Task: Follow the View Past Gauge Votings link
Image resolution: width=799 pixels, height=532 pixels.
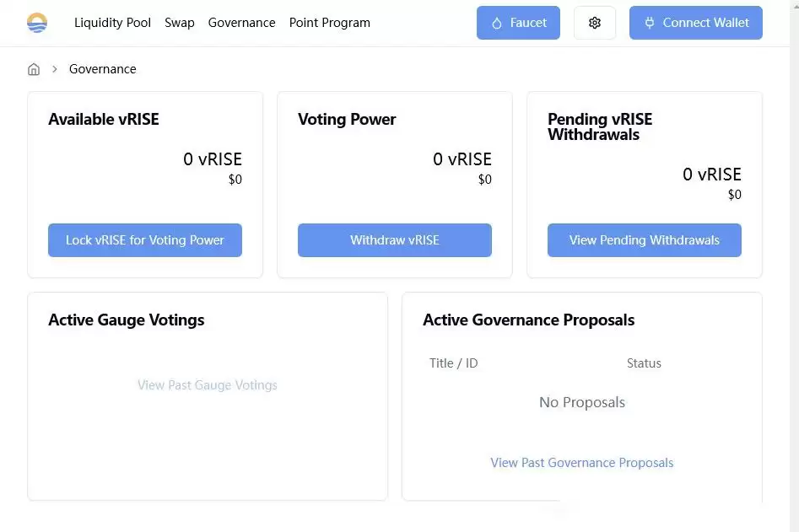Action: pos(208,385)
